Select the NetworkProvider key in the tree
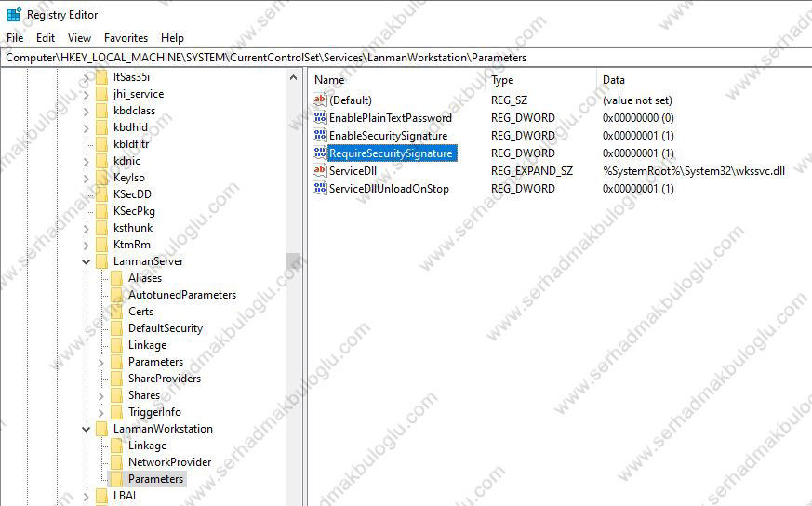 coord(169,462)
